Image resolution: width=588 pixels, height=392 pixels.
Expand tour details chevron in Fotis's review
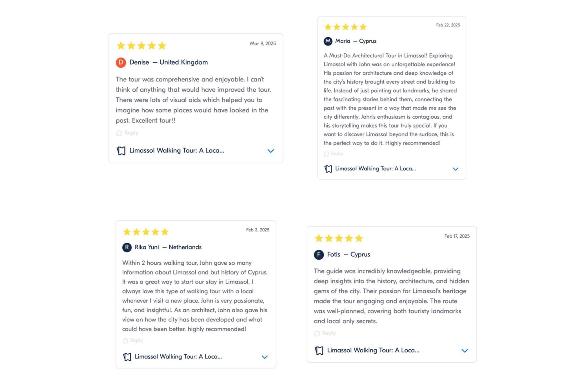465,351
